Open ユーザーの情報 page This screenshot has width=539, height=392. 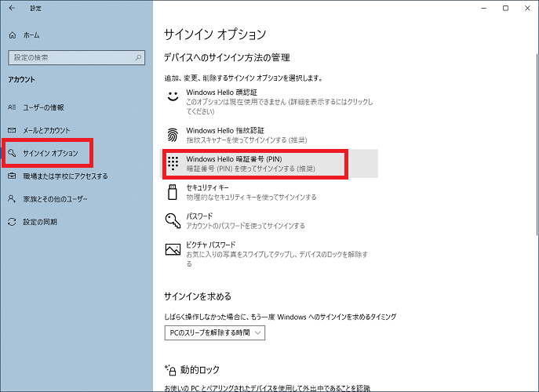coord(43,107)
